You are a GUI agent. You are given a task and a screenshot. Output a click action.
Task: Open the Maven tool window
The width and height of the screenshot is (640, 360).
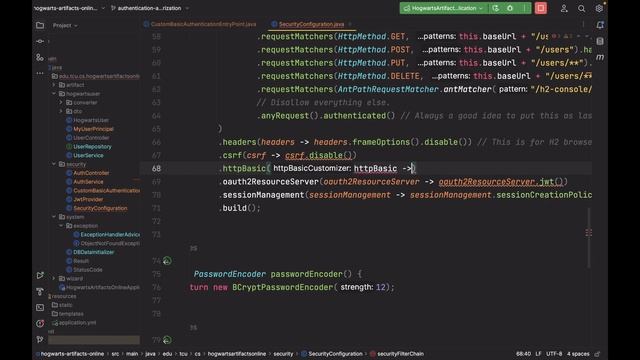coord(600,57)
